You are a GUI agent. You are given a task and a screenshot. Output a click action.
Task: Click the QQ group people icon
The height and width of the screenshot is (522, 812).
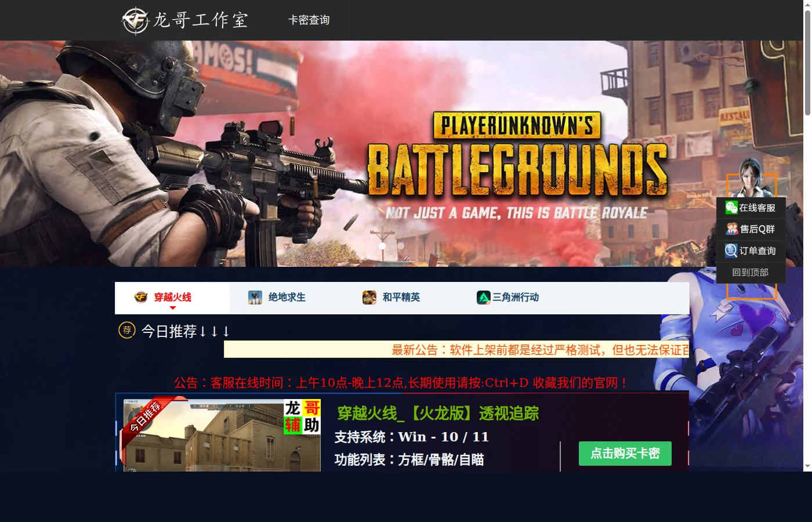pyautogui.click(x=732, y=229)
